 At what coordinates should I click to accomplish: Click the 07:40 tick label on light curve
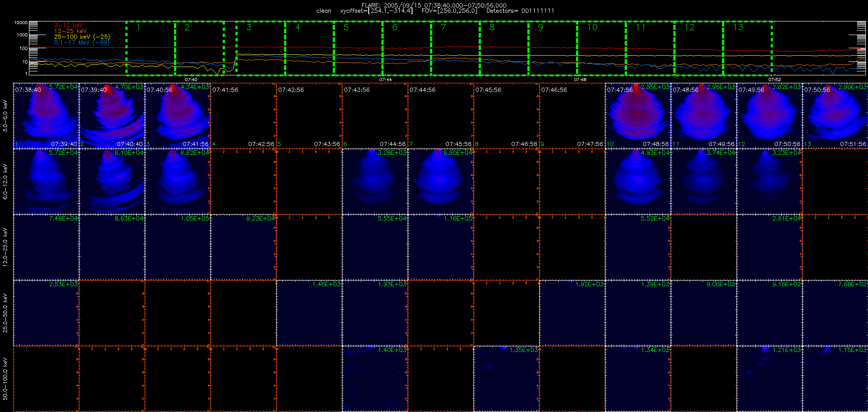pos(191,80)
